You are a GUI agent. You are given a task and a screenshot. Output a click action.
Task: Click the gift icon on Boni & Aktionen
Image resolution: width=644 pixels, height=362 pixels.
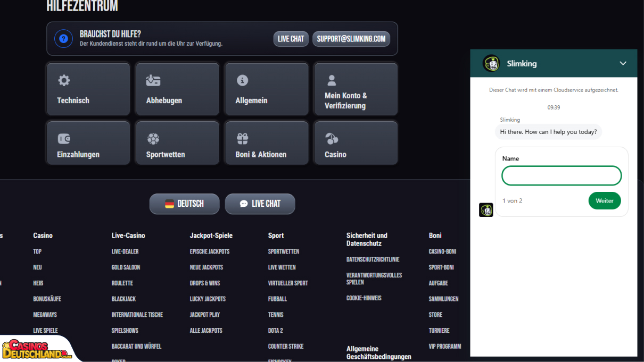[x=242, y=139]
